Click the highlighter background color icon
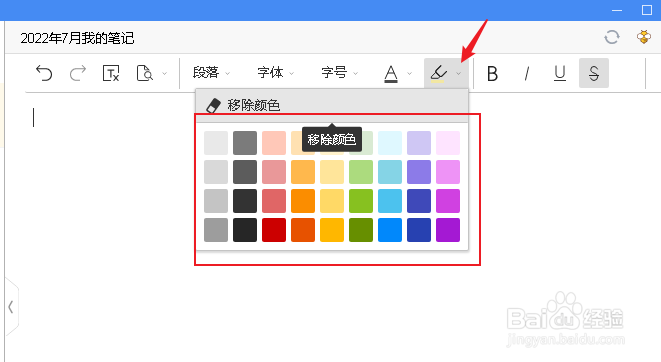The width and height of the screenshot is (661, 362). click(438, 73)
